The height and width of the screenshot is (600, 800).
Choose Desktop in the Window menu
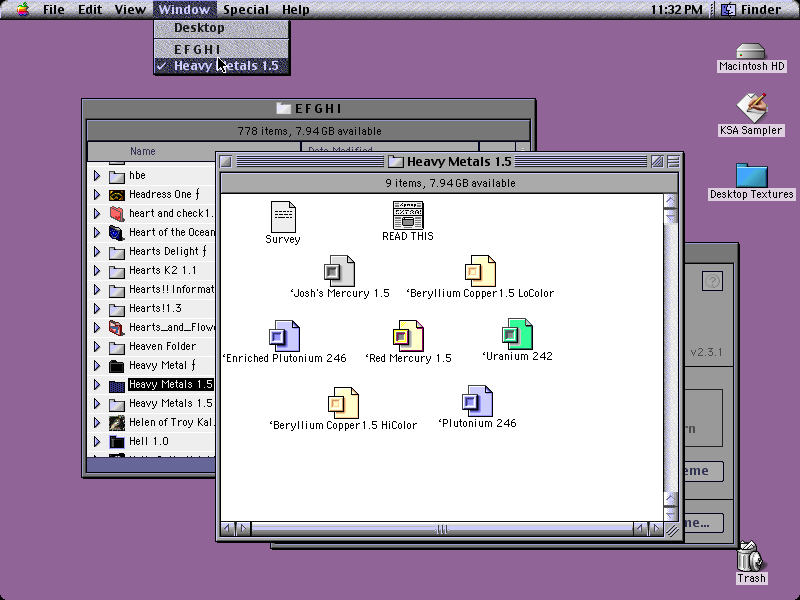click(222, 28)
